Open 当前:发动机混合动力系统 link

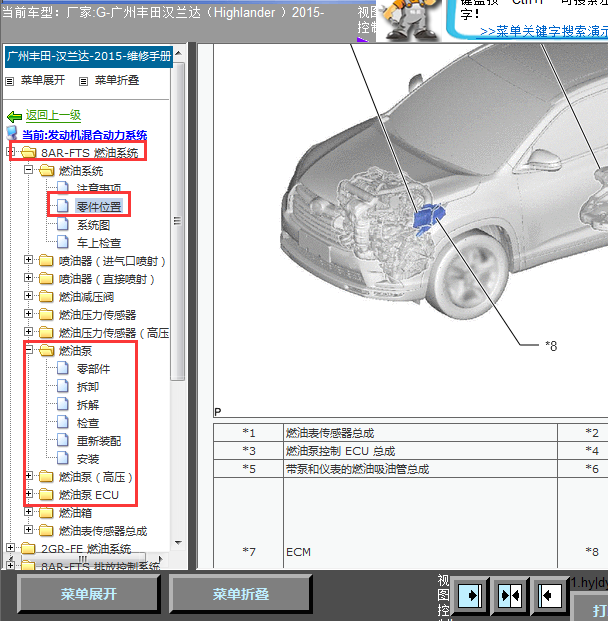(x=85, y=135)
